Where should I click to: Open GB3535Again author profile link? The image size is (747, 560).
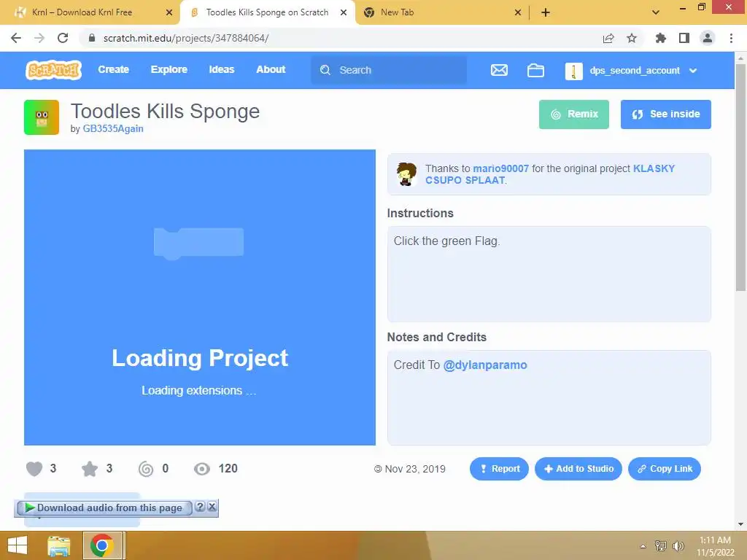tap(113, 128)
